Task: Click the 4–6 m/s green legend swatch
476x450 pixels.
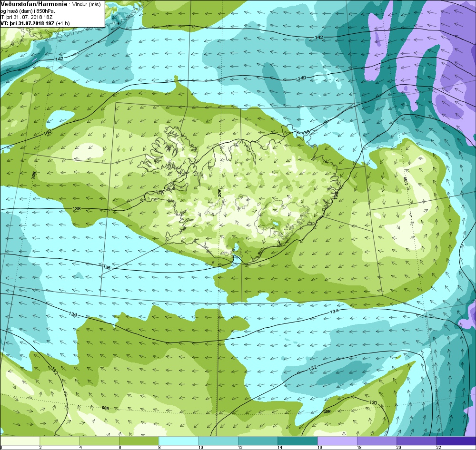Action: click(x=99, y=440)
